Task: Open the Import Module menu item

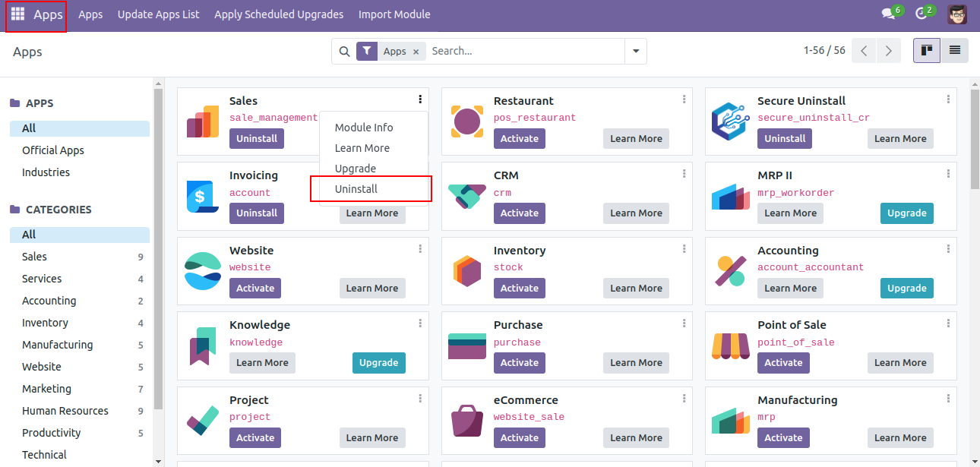Action: pyautogui.click(x=394, y=14)
